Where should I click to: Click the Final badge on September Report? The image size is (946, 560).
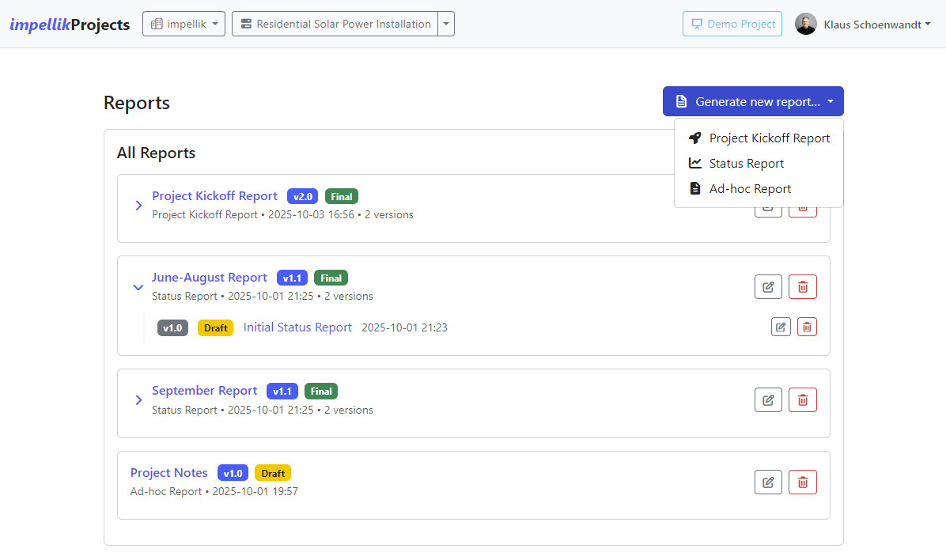321,391
